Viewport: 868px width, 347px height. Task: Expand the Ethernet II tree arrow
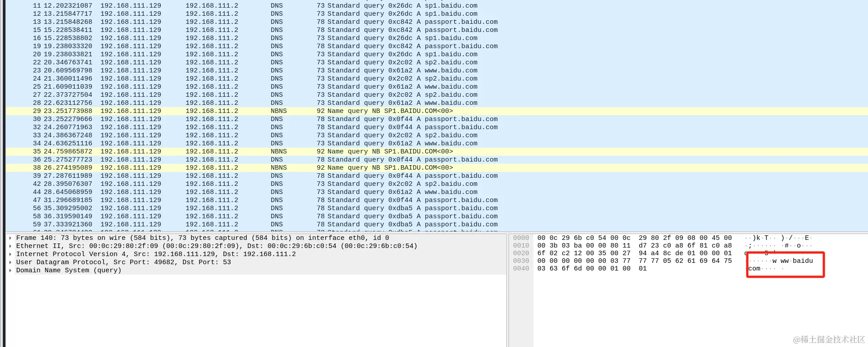pyautogui.click(x=10, y=246)
